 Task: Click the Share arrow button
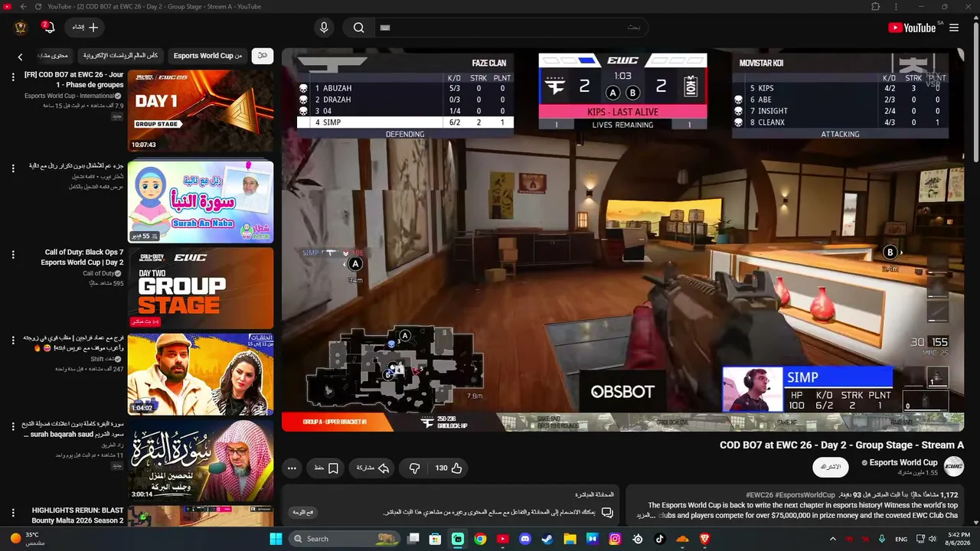point(373,468)
